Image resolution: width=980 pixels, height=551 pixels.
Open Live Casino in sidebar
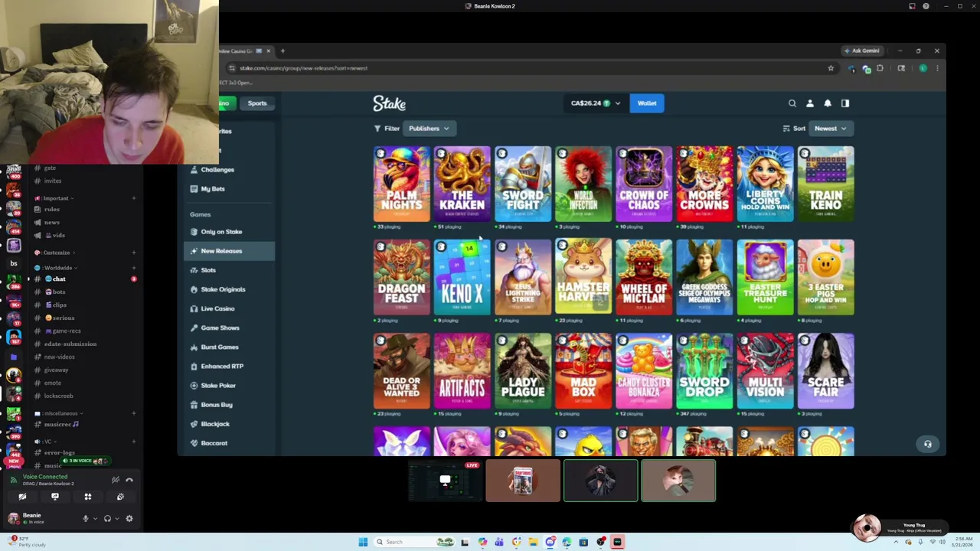pos(229,308)
